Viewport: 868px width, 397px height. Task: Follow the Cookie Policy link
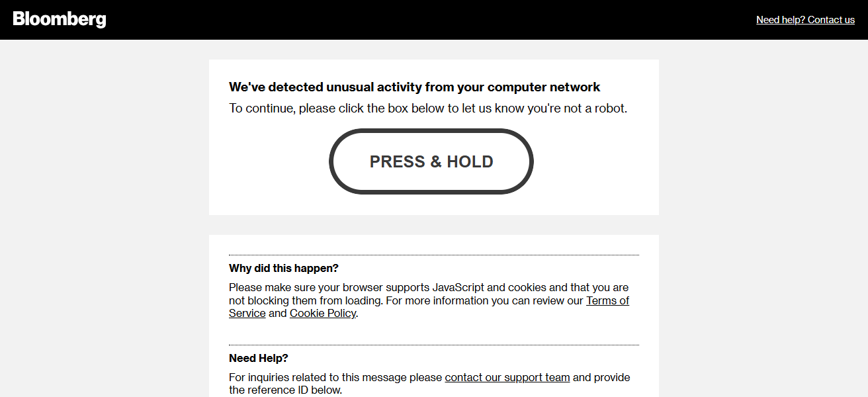click(x=323, y=314)
